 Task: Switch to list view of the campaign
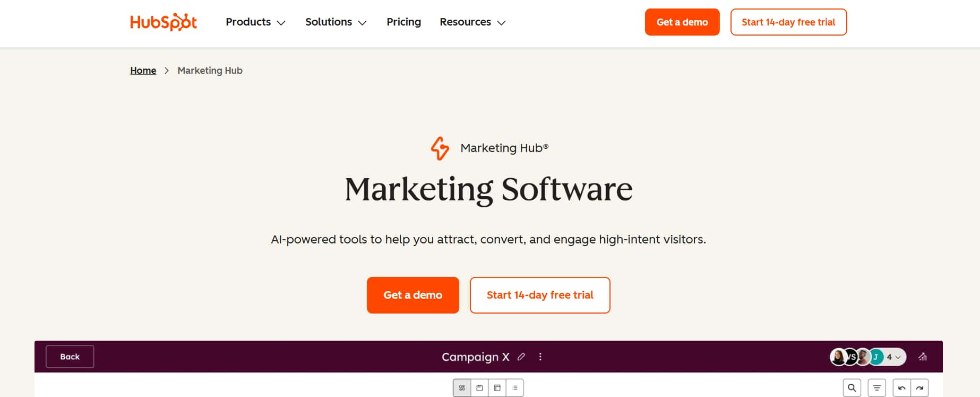(514, 388)
